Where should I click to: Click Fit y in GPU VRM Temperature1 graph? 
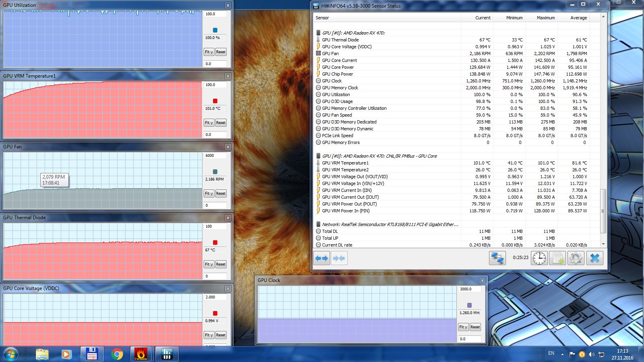point(209,123)
